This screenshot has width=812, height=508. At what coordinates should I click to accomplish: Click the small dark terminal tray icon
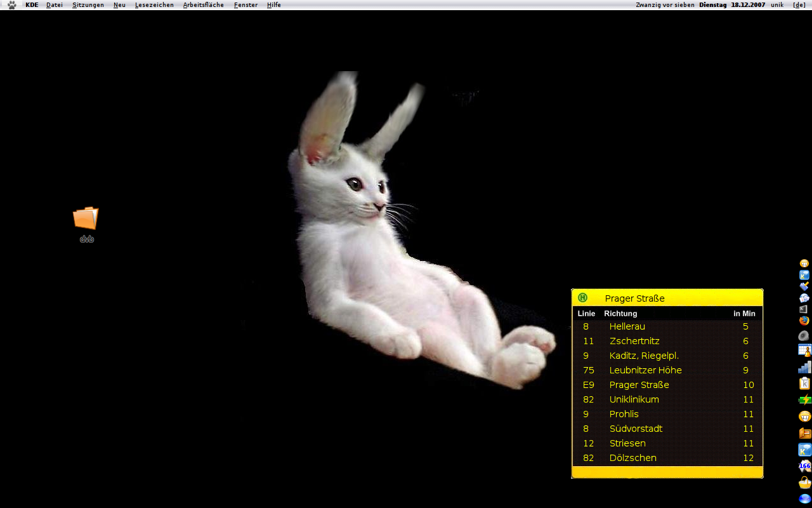coord(804,309)
